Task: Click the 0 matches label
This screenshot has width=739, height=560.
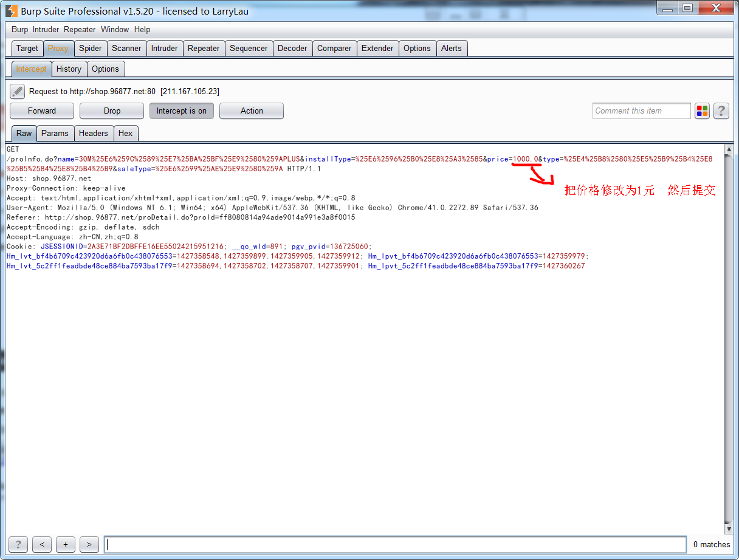Action: pos(712,545)
